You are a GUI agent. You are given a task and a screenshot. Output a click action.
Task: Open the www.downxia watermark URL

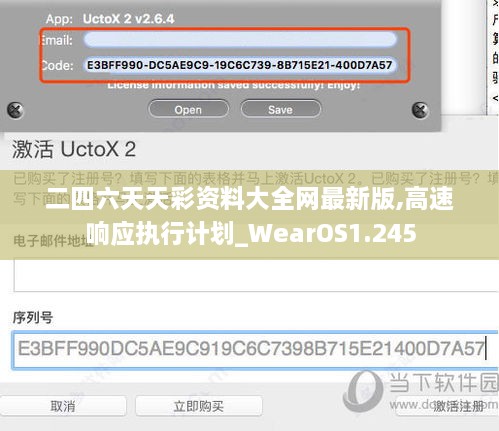coord(444,405)
